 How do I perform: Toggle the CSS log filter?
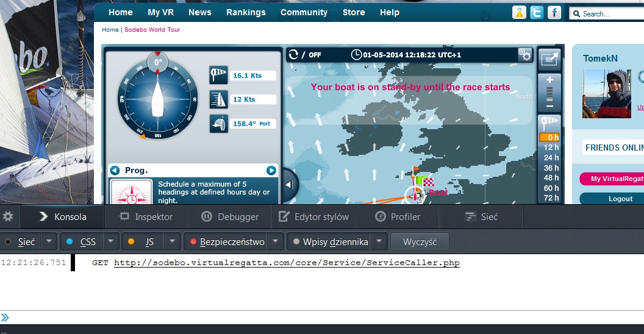coord(82,242)
